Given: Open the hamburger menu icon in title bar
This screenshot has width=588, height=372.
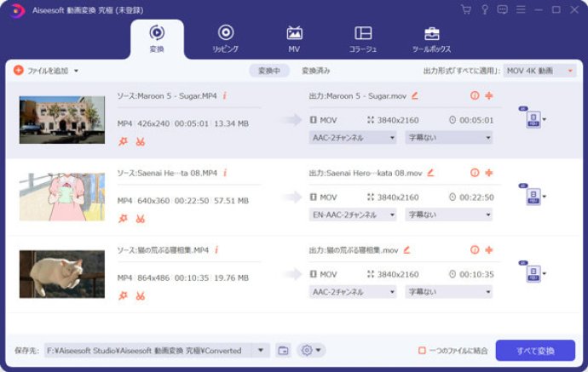Looking at the screenshot, I should point(521,9).
